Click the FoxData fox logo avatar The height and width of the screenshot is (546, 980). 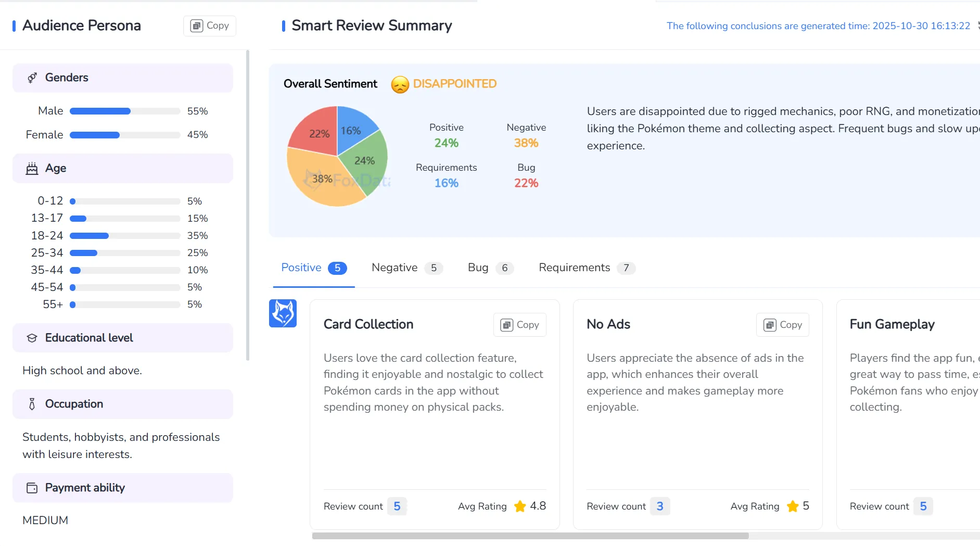(x=283, y=313)
